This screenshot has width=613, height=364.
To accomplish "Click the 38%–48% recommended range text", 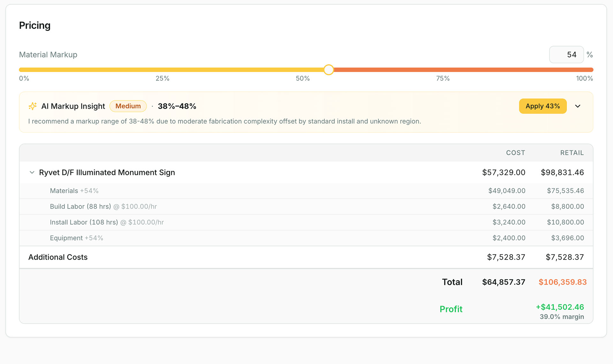I will click(177, 106).
